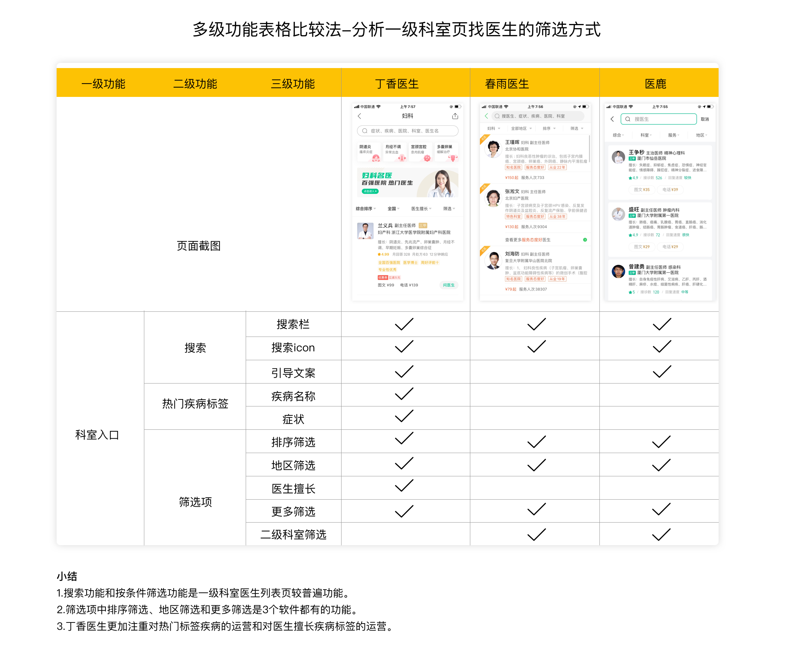Image resolution: width=790 pixels, height=672 pixels.
Task: Open the 月经不调 disease tag card
Action: point(395,152)
